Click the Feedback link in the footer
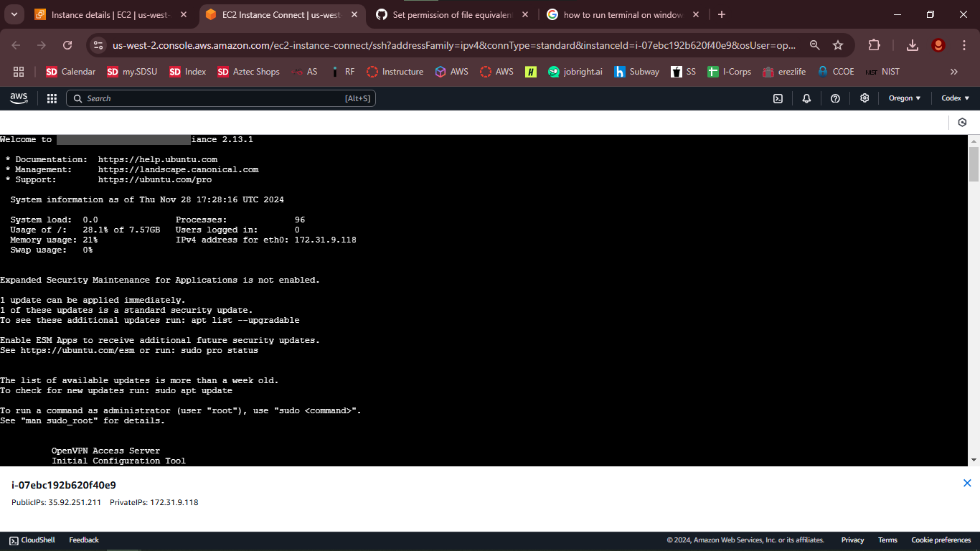Viewport: 980px width, 551px height. pos(83,540)
